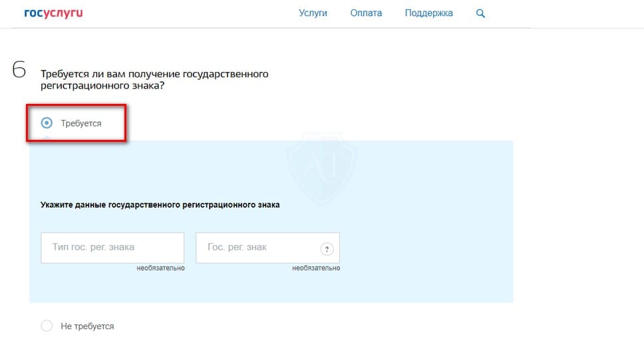The image size is (644, 339).
Task: Open the Услуги menu
Action: (x=313, y=13)
